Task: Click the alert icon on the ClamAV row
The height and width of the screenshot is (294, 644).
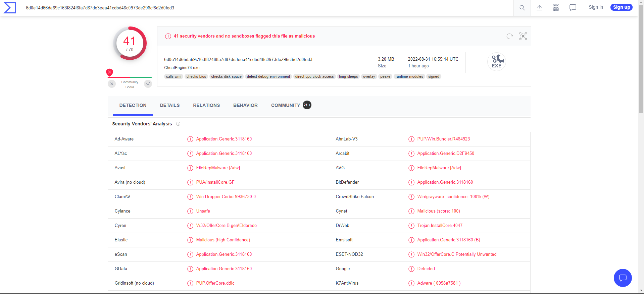Action: (190, 197)
